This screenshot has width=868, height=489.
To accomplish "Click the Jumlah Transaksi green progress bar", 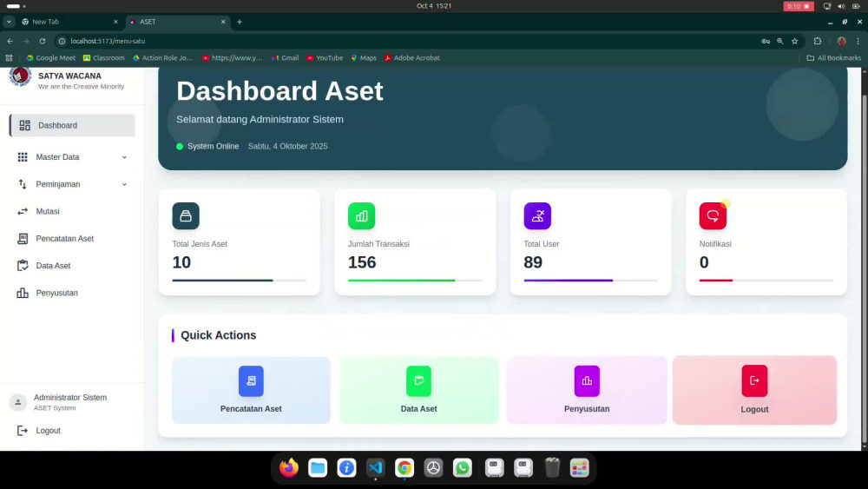I will [x=415, y=281].
